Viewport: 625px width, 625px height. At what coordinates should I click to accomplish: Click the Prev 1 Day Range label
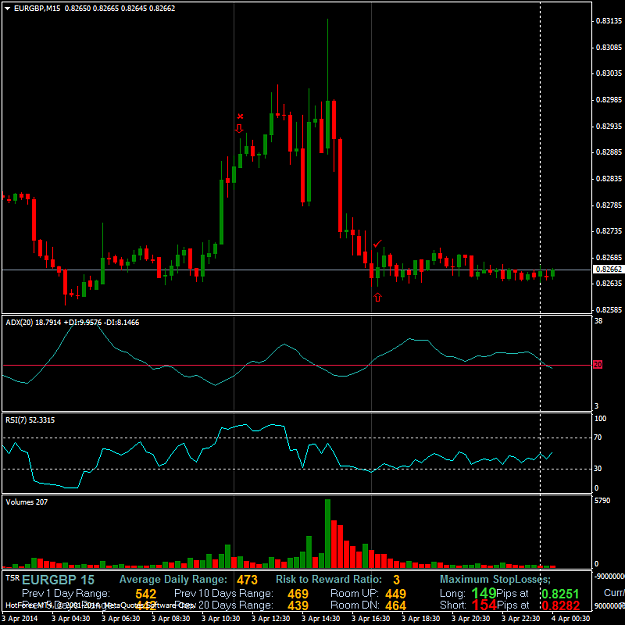(66, 594)
